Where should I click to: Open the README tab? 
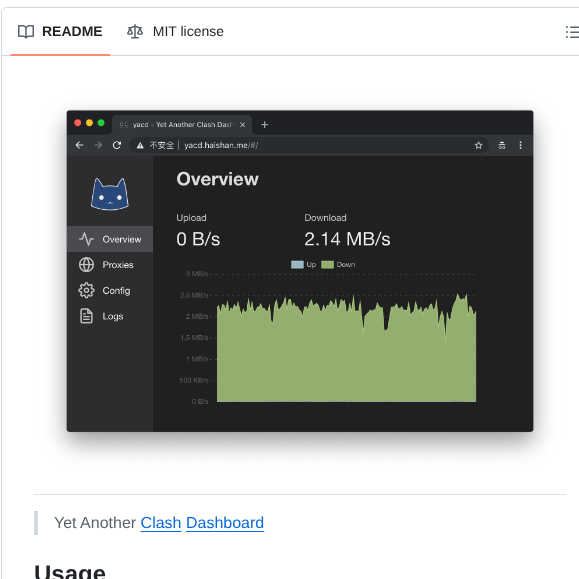coord(60,31)
